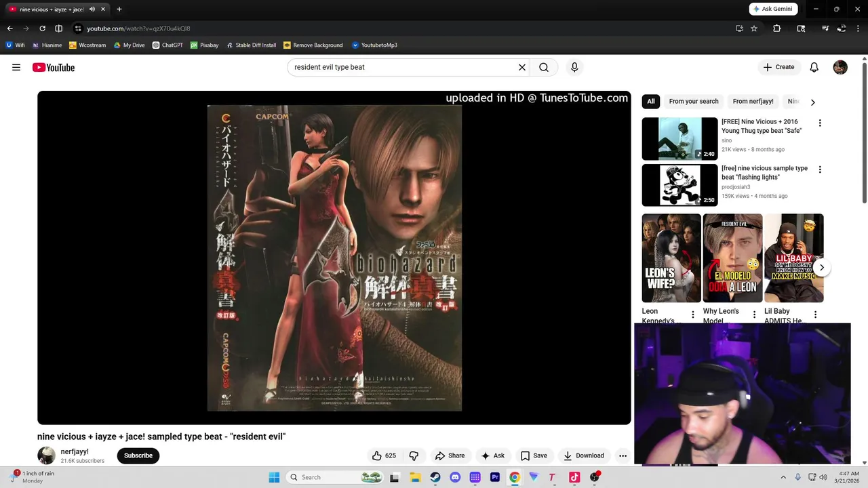This screenshot has width=868, height=488.
Task: Show more filter chips with right arrow
Action: click(x=812, y=102)
